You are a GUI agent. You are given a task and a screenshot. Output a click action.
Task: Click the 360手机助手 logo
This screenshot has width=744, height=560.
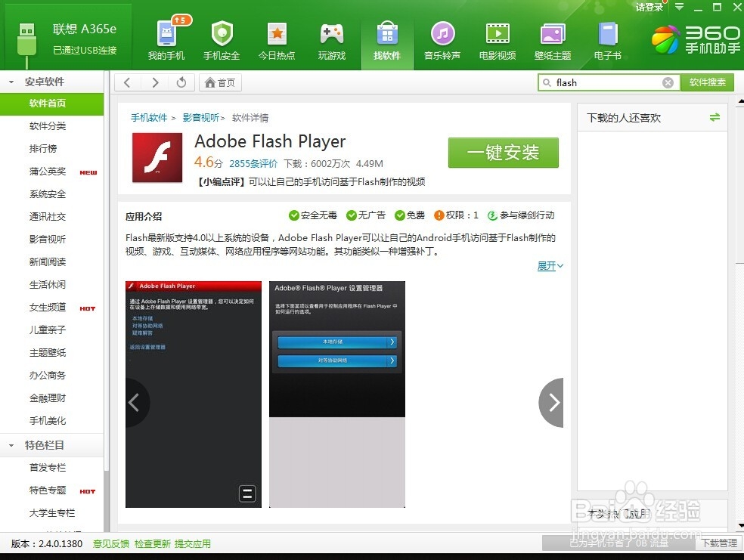click(696, 40)
